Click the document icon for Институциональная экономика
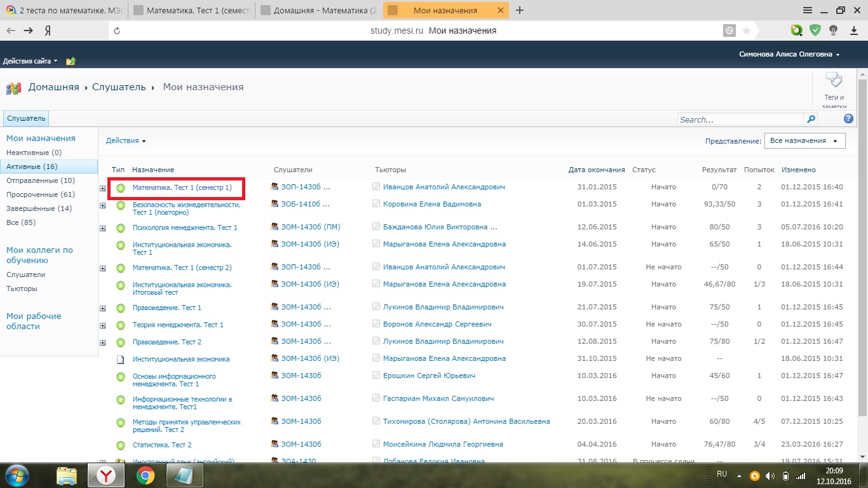 [x=120, y=359]
